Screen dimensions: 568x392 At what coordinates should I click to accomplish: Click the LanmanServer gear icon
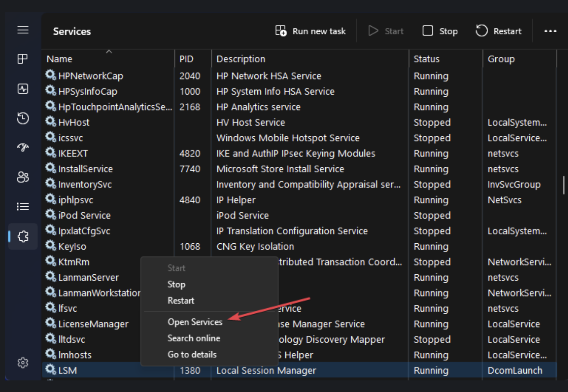pos(51,276)
